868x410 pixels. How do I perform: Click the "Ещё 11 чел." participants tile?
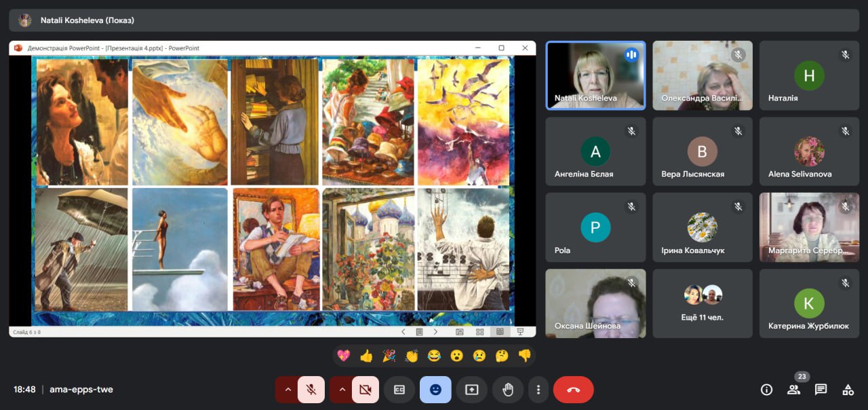coord(702,303)
